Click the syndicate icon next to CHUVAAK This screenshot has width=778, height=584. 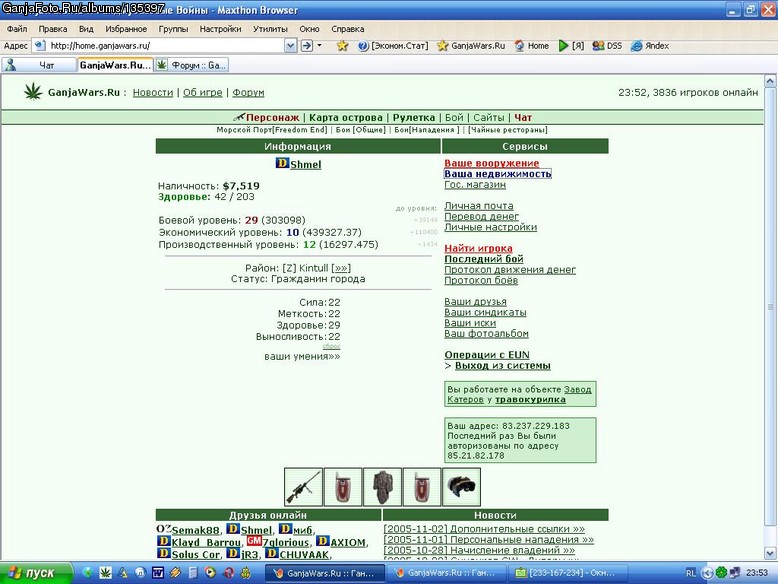271,553
